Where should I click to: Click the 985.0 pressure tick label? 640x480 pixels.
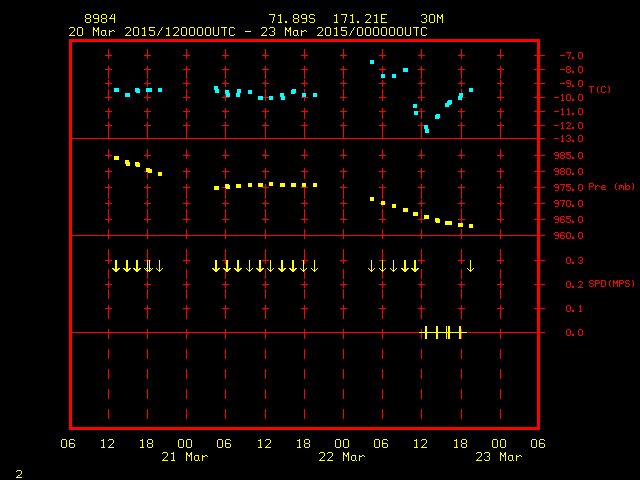click(x=569, y=156)
